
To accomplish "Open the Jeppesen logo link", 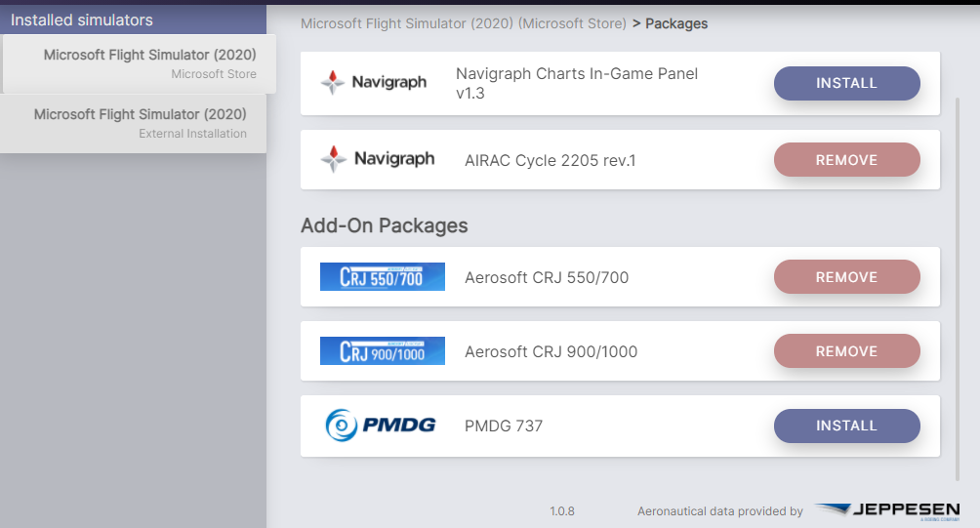I will [887, 510].
